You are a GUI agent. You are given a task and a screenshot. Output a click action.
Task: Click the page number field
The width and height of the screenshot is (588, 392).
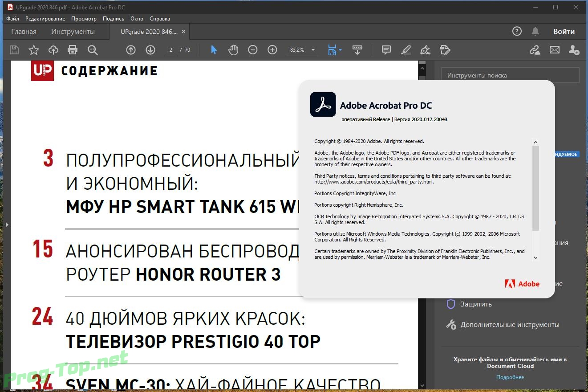point(171,50)
